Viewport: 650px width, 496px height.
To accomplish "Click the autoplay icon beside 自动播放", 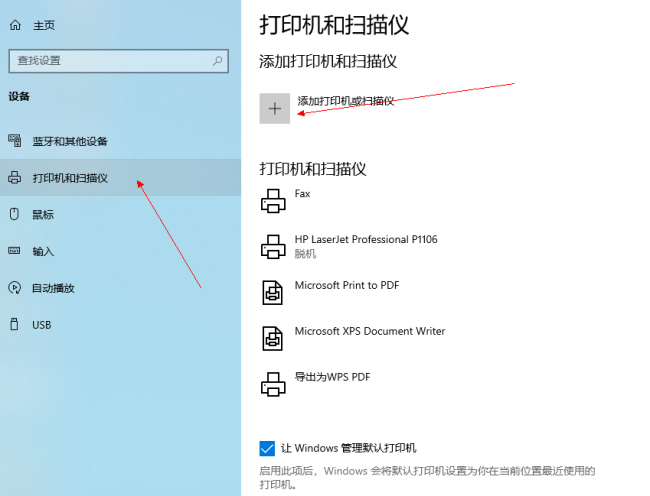I will tap(15, 288).
